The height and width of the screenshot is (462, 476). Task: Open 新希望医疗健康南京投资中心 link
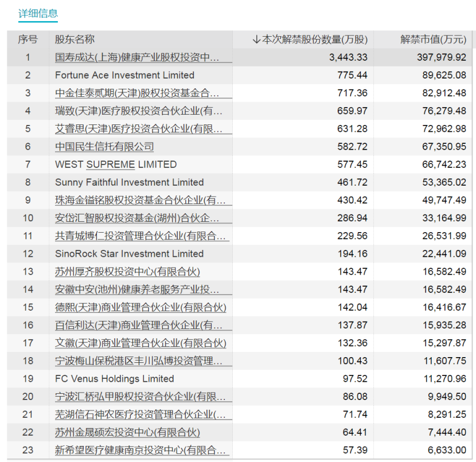140,450
